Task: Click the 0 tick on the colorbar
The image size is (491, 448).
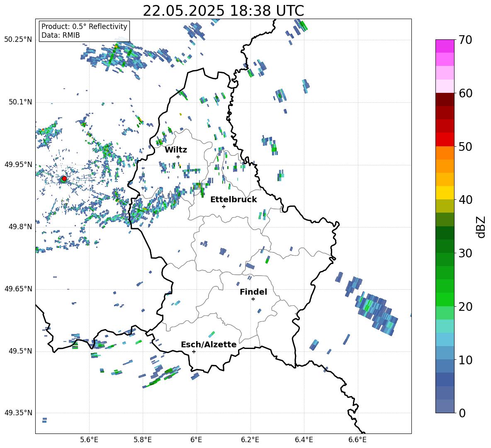Action: click(462, 413)
